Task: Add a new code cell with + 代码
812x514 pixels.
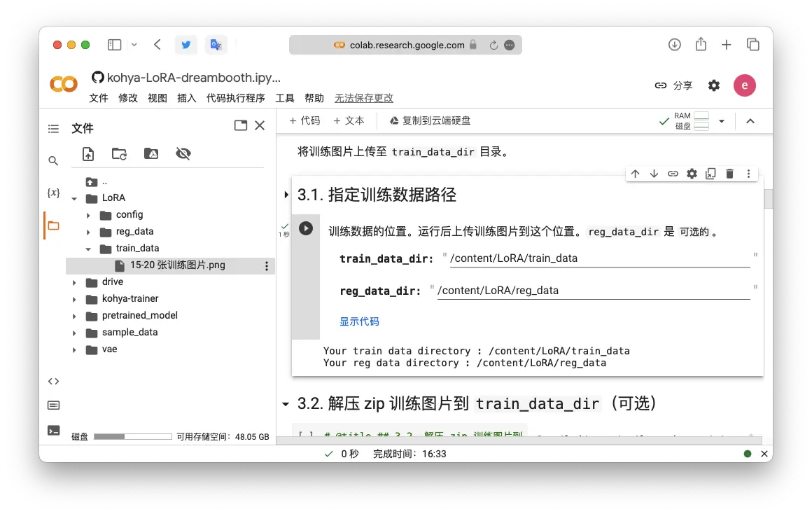Action: pyautogui.click(x=305, y=120)
